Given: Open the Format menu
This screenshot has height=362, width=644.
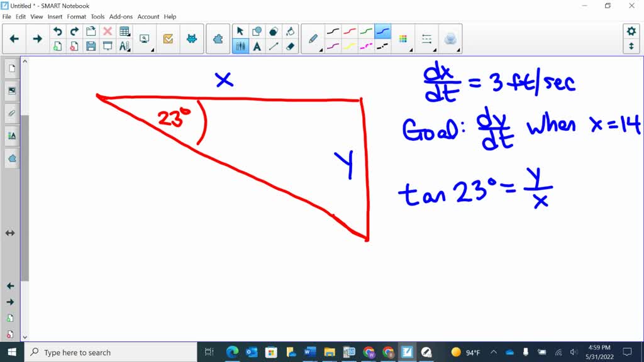Looking at the screenshot, I should [77, 17].
